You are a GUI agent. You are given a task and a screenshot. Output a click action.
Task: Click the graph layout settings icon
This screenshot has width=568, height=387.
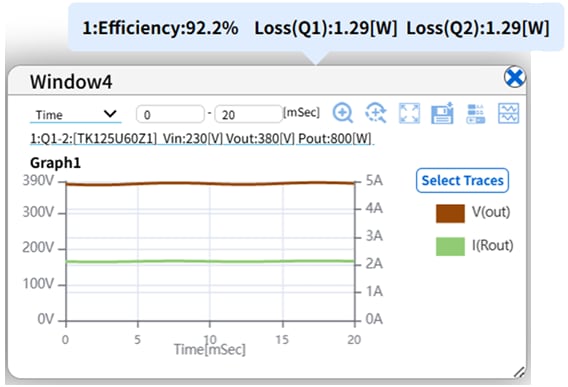(x=476, y=113)
